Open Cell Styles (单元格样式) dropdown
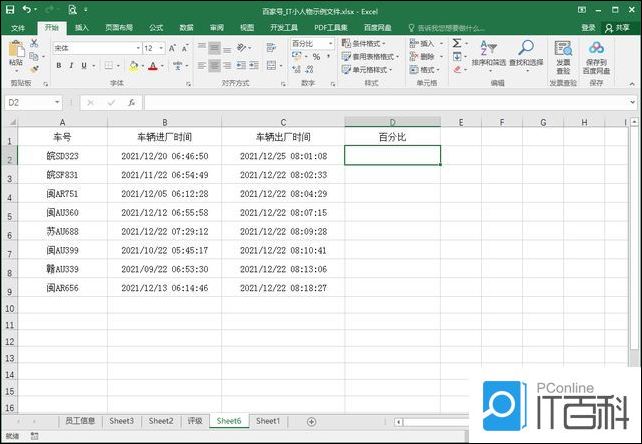Screen dimensions: 642x444 tap(367, 69)
